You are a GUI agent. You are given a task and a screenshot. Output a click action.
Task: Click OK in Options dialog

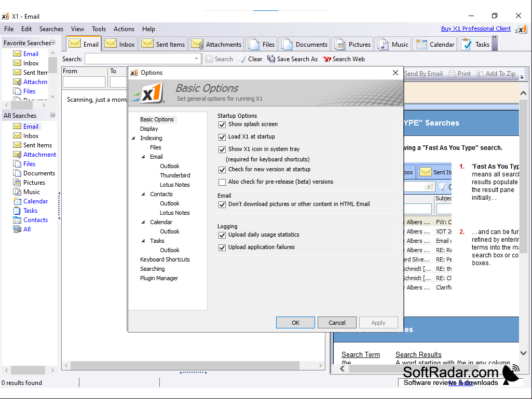[x=295, y=323]
